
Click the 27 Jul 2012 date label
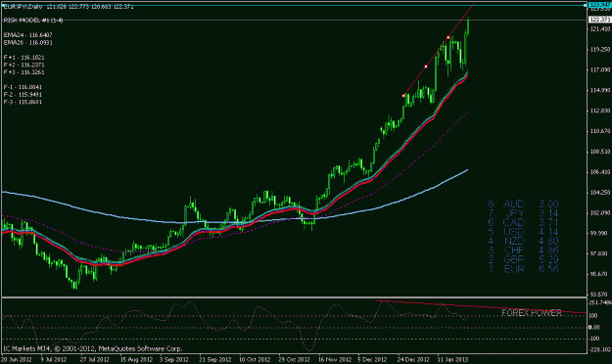(x=94, y=359)
